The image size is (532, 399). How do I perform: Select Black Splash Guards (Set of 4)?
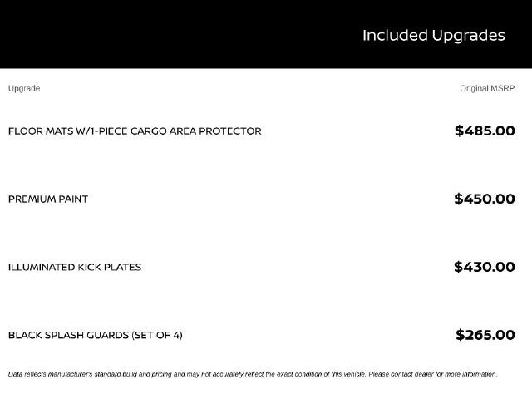tap(96, 335)
